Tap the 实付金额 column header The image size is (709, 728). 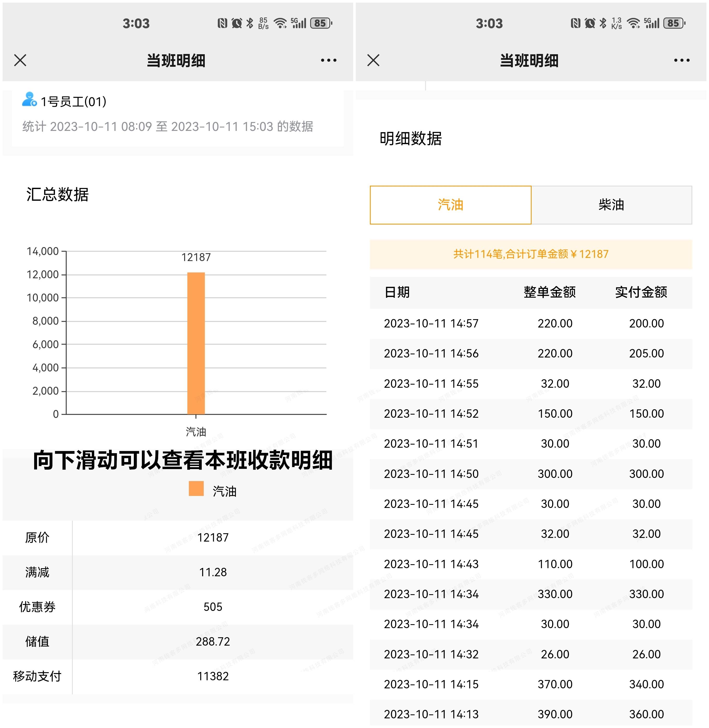(x=641, y=292)
